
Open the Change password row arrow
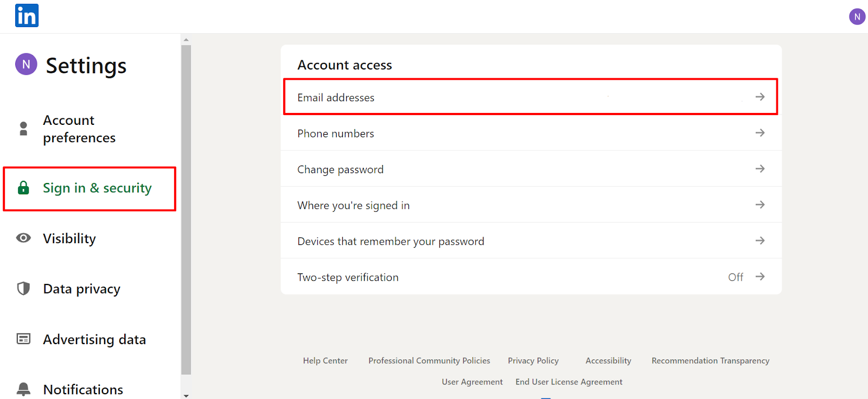tap(760, 169)
